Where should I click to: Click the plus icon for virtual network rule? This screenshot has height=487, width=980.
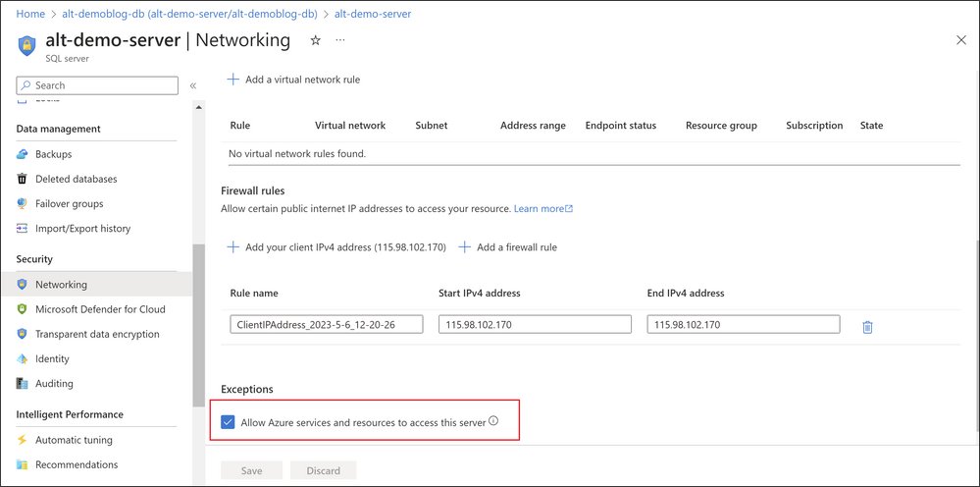[232, 80]
